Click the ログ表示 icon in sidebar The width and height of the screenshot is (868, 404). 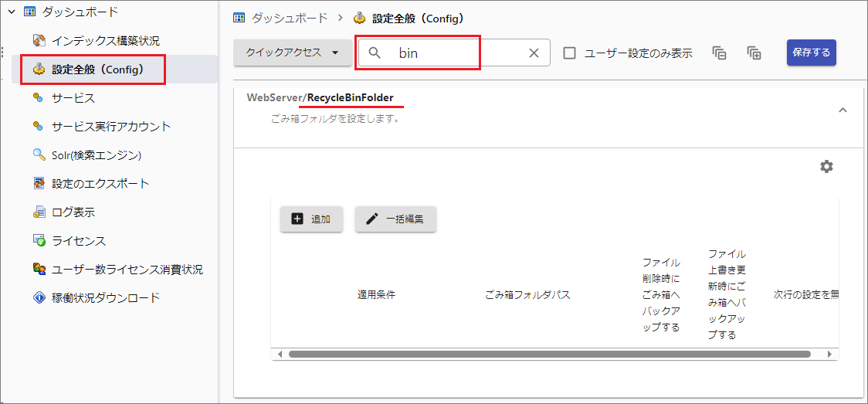tap(39, 212)
